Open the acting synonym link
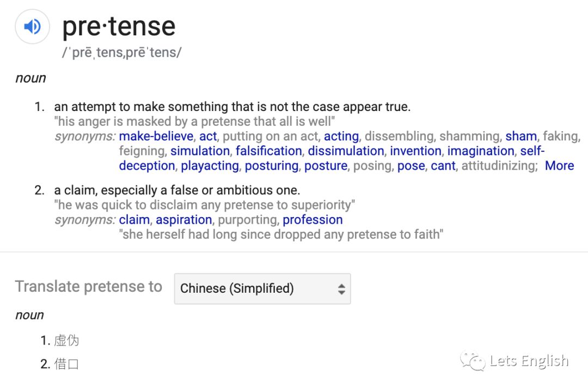 (x=341, y=136)
